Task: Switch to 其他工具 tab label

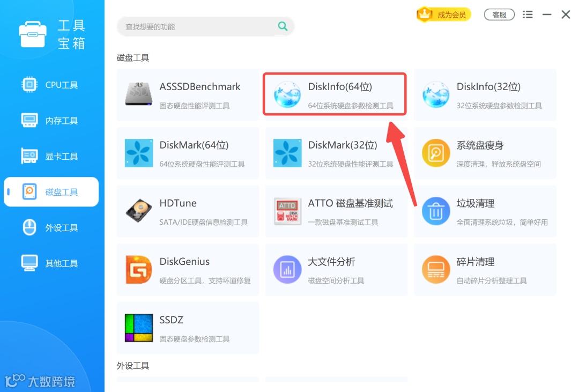Action: 61,263
